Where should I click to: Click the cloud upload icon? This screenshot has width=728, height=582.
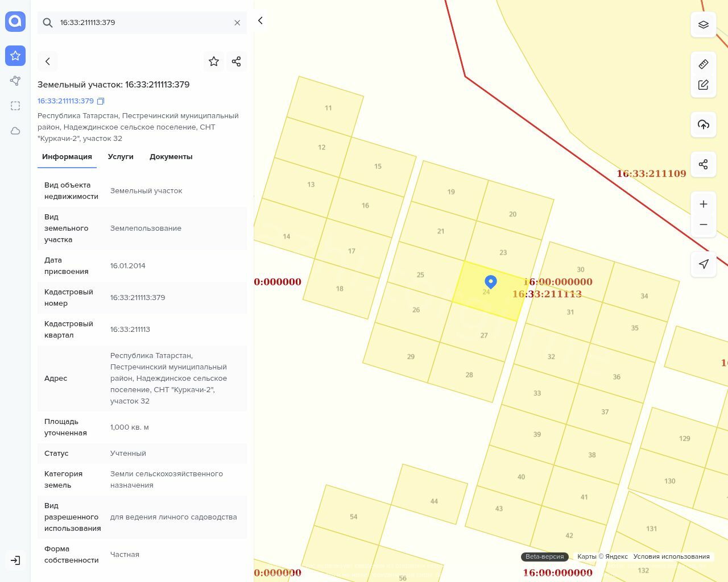tap(703, 124)
